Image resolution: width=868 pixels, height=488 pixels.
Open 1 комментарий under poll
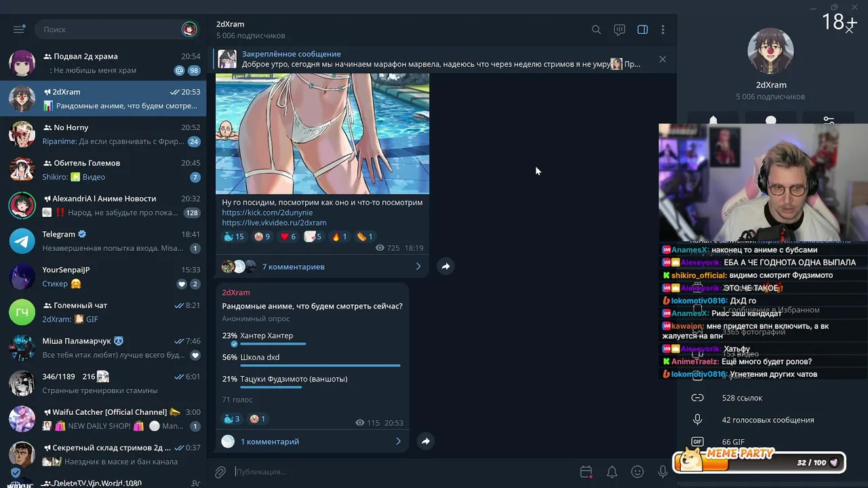click(269, 441)
